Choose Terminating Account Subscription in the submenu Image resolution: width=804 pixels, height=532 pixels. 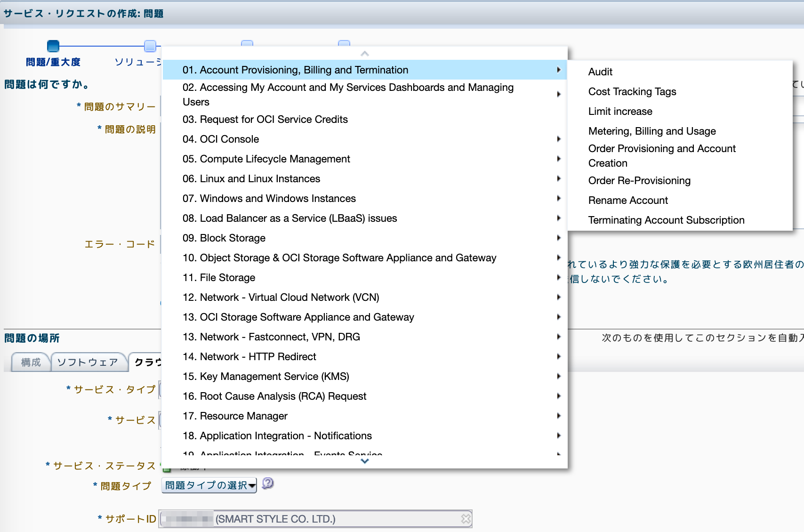tap(680, 220)
